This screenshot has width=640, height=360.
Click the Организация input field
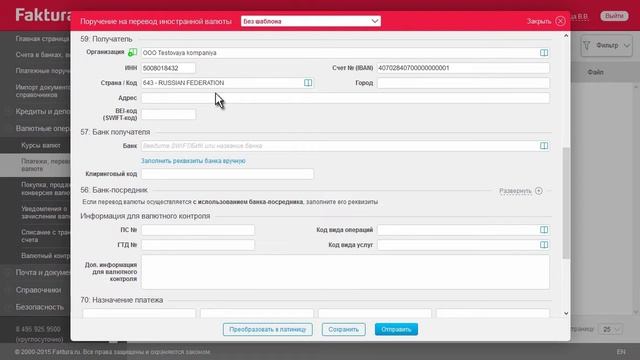tap(345, 53)
